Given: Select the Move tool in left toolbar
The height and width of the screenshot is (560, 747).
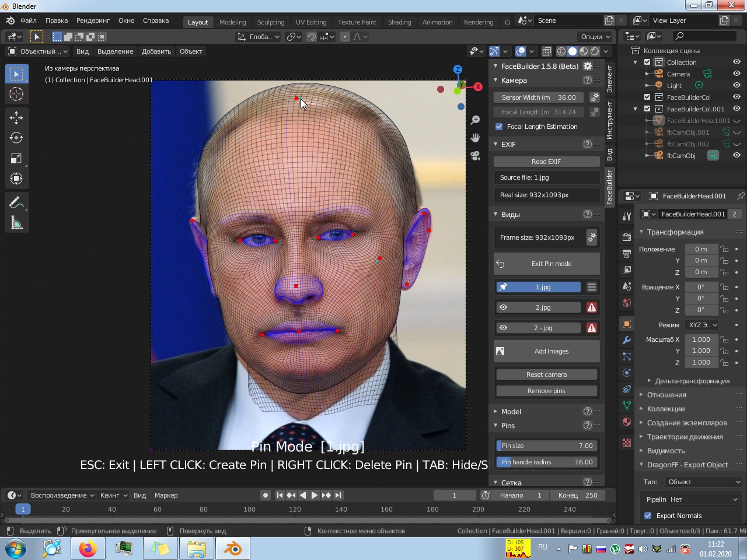Looking at the screenshot, I should click(16, 118).
